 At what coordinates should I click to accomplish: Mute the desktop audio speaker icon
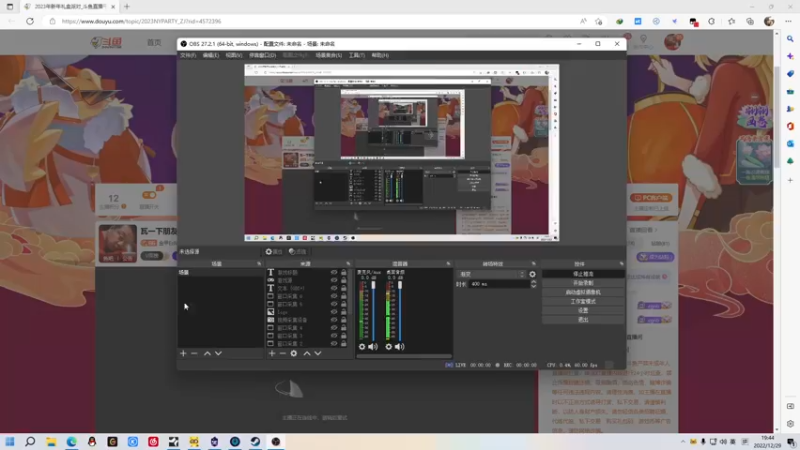pos(399,346)
